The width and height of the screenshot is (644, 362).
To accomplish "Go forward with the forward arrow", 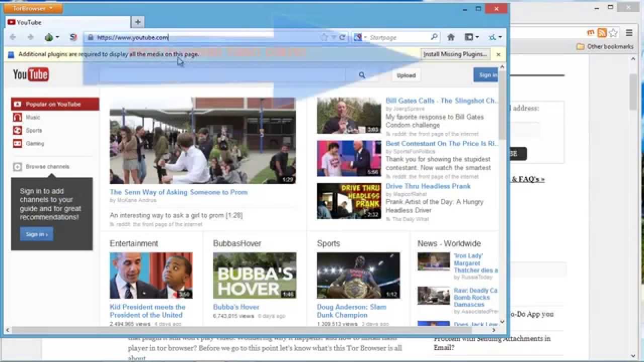I will (x=30, y=37).
